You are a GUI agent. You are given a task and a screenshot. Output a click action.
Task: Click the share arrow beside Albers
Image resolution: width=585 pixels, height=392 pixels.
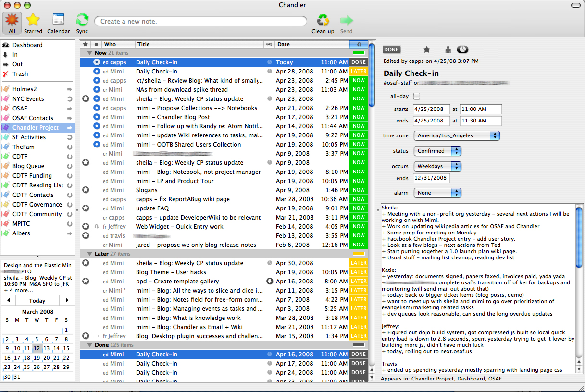coord(69,233)
